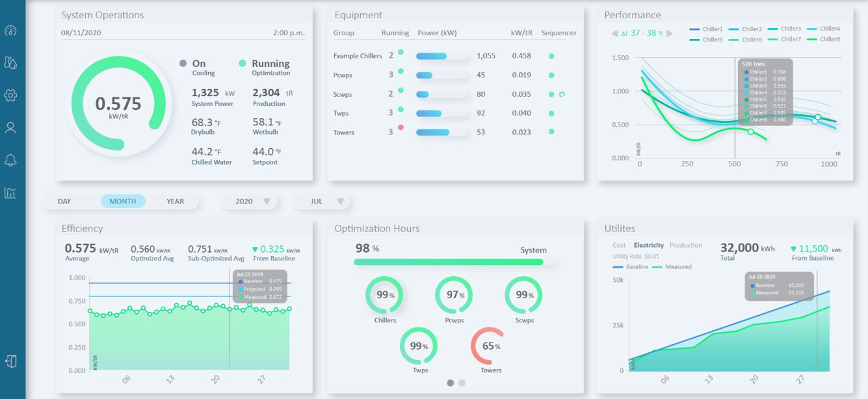Open the dashboard gauge icon in sidebar
Image resolution: width=868 pixels, height=399 pixels.
(10, 32)
